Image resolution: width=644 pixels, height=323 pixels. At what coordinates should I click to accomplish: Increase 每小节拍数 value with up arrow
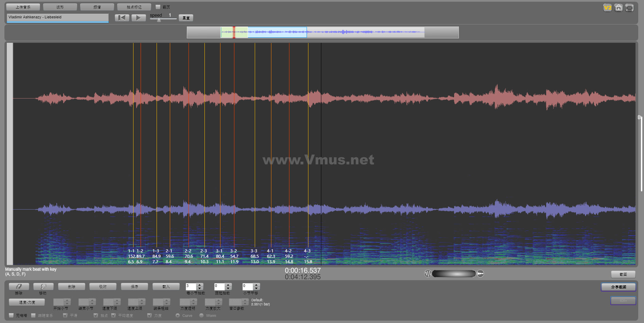200,285
